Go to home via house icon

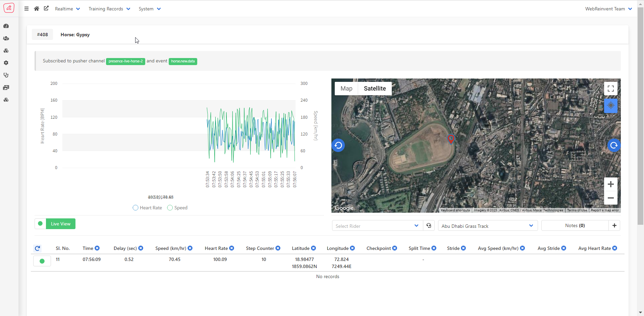tap(37, 9)
